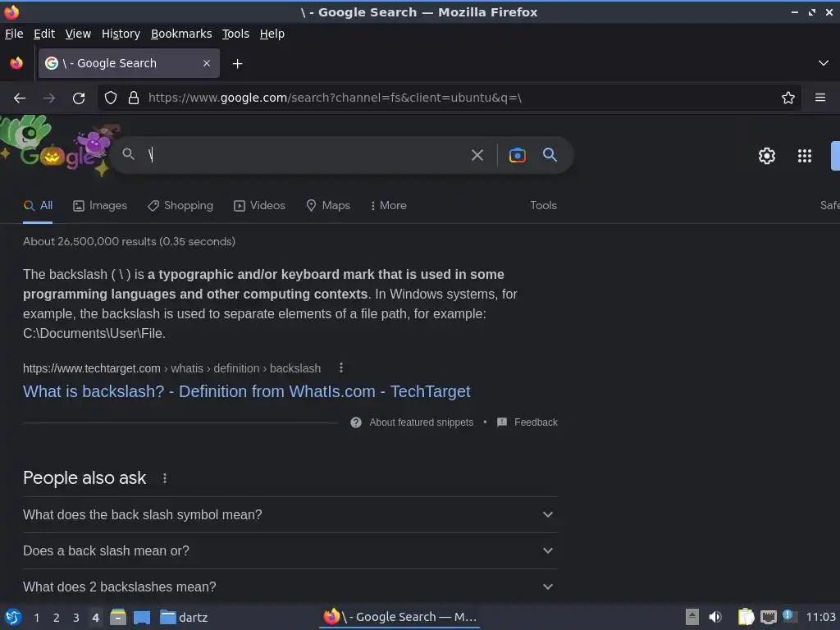840x630 pixels.
Task: Switch to workspace 2
Action: tap(57, 618)
